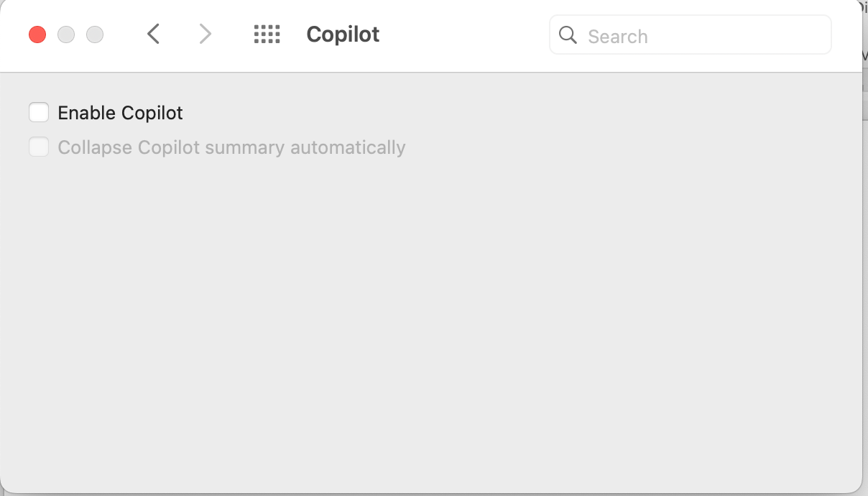Screen dimensions: 868x496
Task: Click empty toolbar space beside the Copilot title
Action: coord(463,35)
